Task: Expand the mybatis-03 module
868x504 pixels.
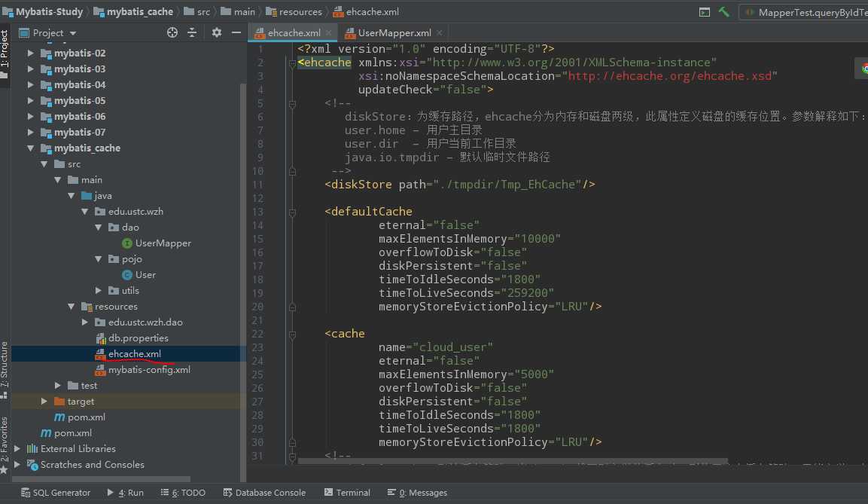Action: click(30, 69)
